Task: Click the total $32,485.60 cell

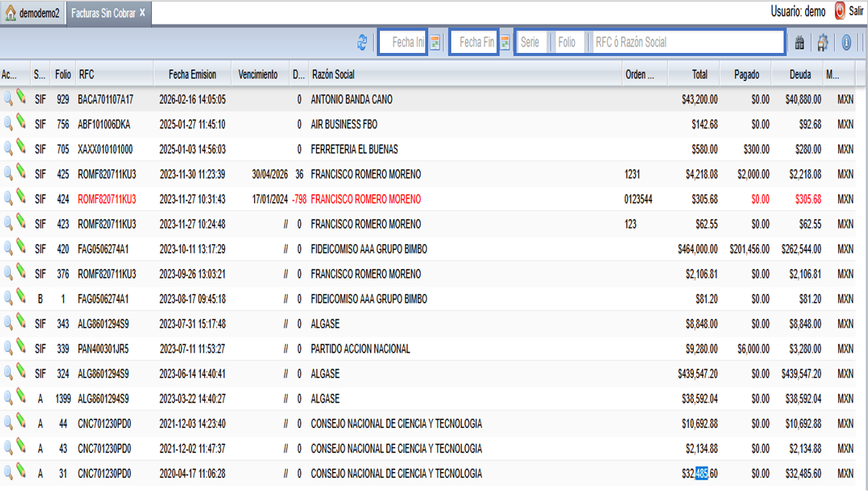Action: tap(700, 473)
